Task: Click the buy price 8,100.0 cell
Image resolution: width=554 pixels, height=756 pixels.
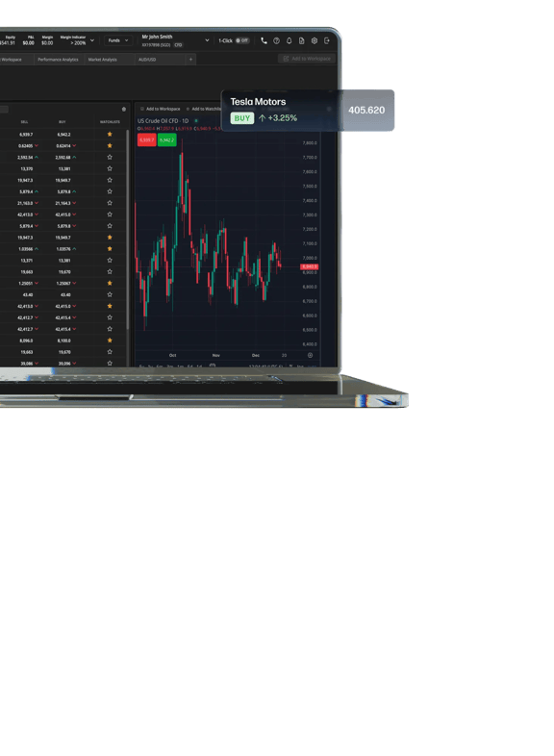Action: [x=63, y=340]
